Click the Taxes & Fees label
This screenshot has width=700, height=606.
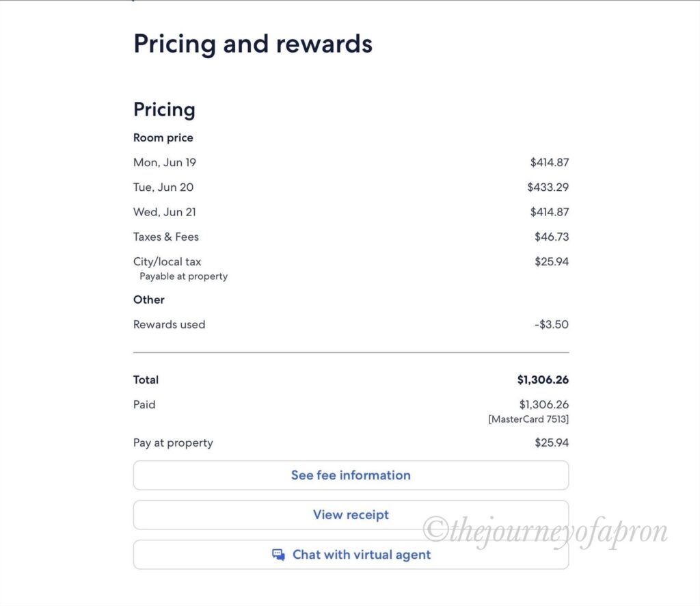[166, 237]
